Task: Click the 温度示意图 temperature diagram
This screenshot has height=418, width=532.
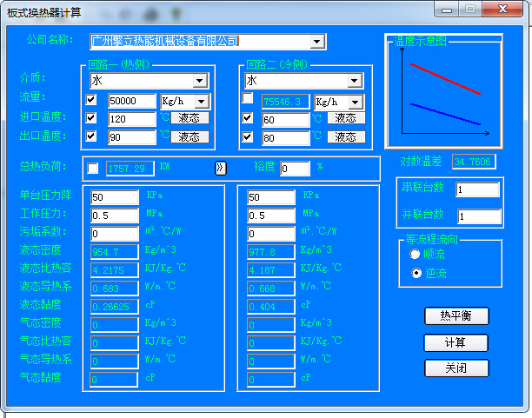Action: [443, 91]
